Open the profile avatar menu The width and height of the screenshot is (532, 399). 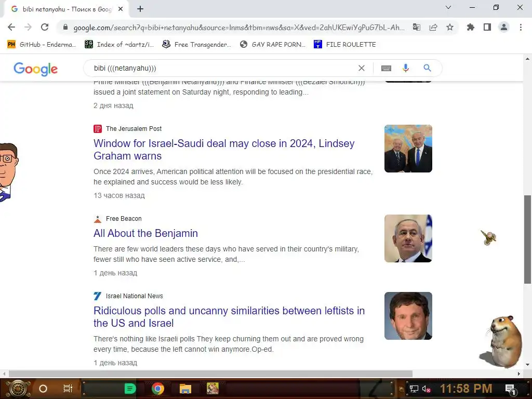pyautogui.click(x=504, y=27)
